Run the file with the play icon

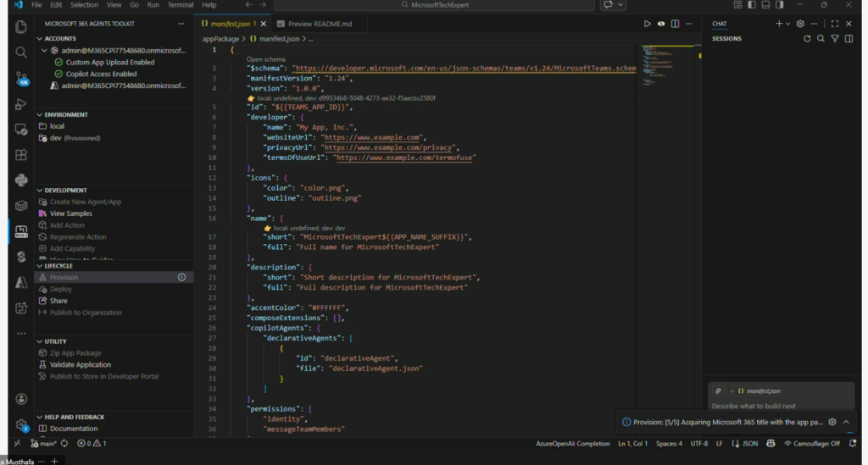[x=648, y=24]
